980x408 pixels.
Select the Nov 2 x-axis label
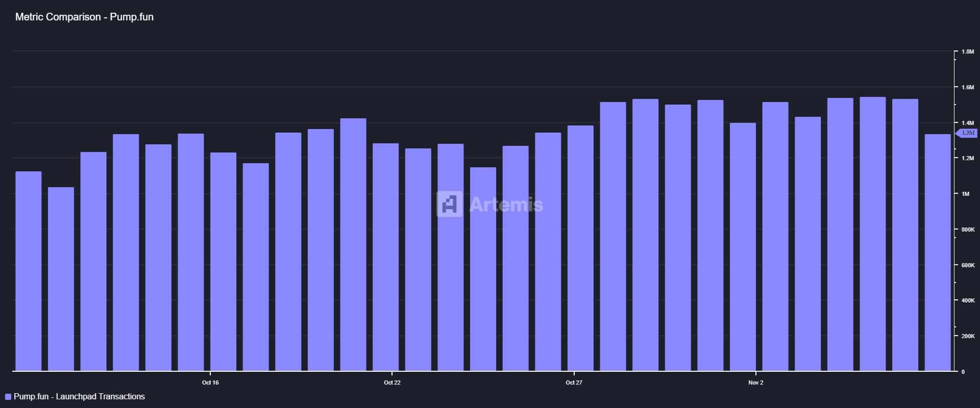point(755,382)
